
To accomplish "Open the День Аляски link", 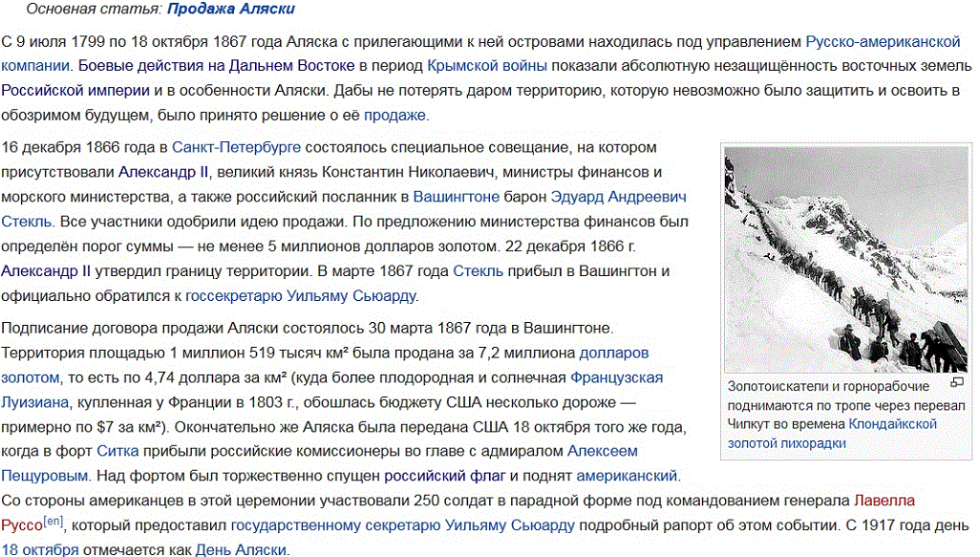I will (241, 549).
